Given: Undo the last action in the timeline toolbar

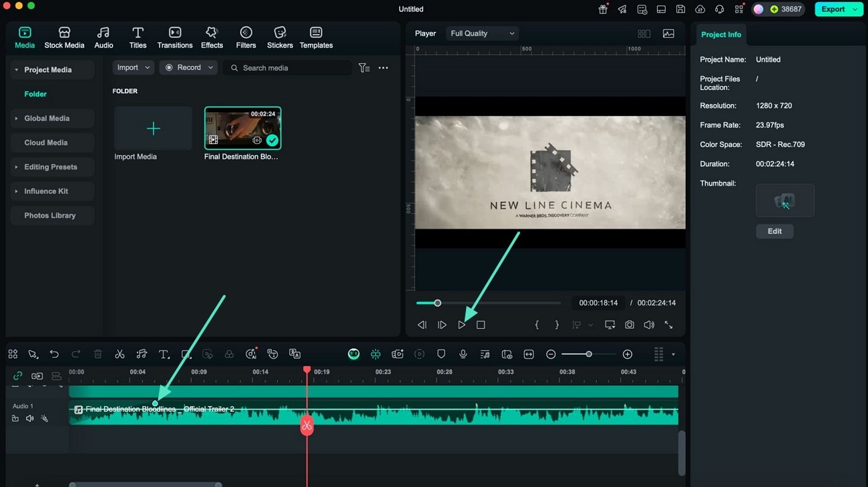Looking at the screenshot, I should coord(54,354).
